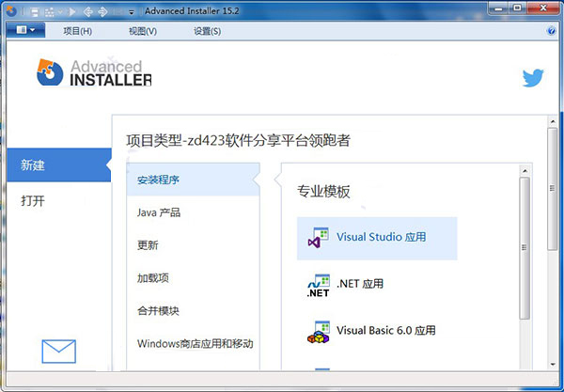
Task: Click the Visual Studio template icon
Action: tap(319, 238)
